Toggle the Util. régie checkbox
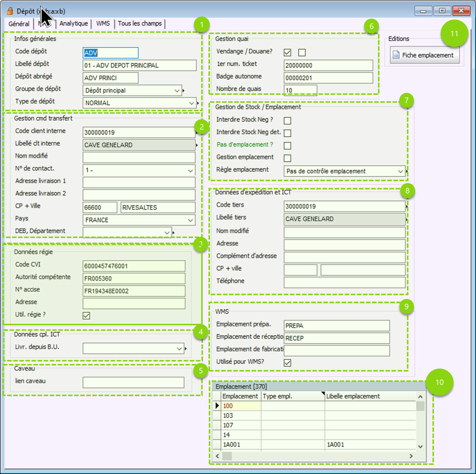The height and width of the screenshot is (474, 476). pyautogui.click(x=86, y=316)
